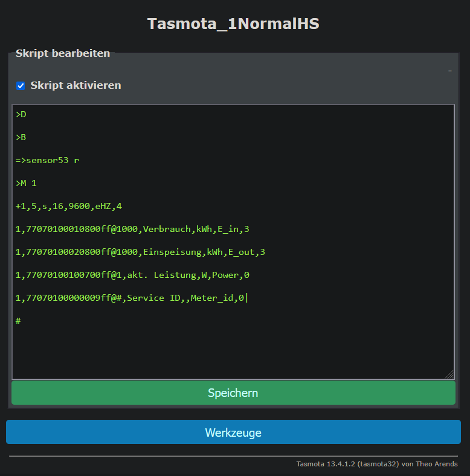Click the Tasmota_1NormalHS title
This screenshot has height=476, width=470.
tap(233, 24)
